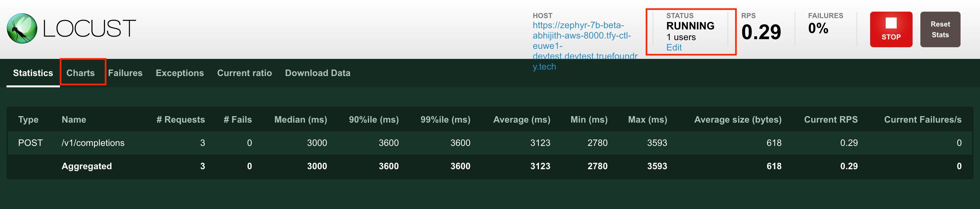
Task: Click the 618 size in Aggregated row
Action: pos(774,166)
